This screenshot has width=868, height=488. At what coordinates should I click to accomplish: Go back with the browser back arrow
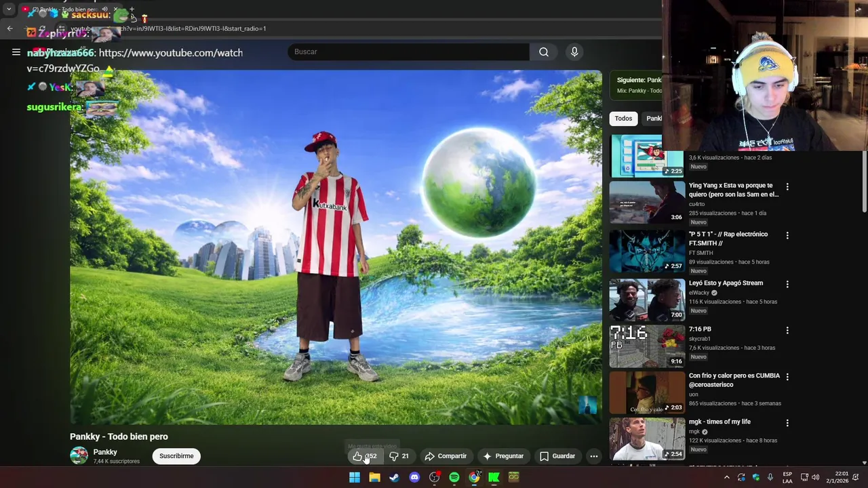(x=9, y=28)
